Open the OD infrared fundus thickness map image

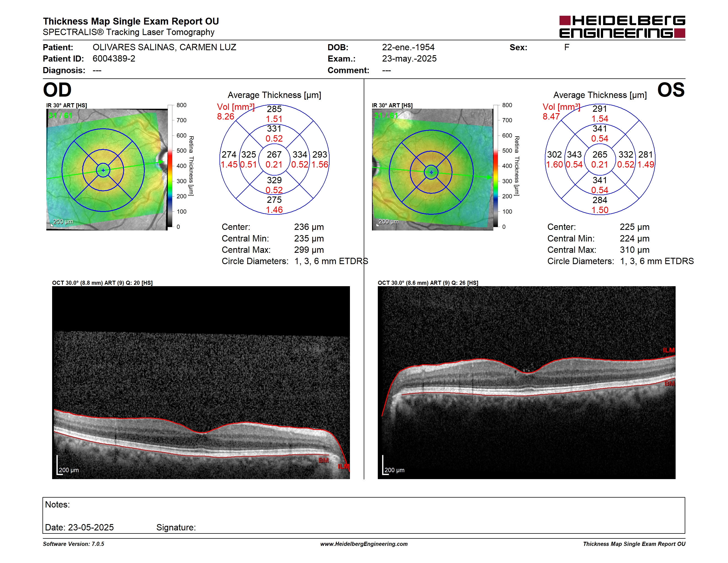tap(107, 169)
